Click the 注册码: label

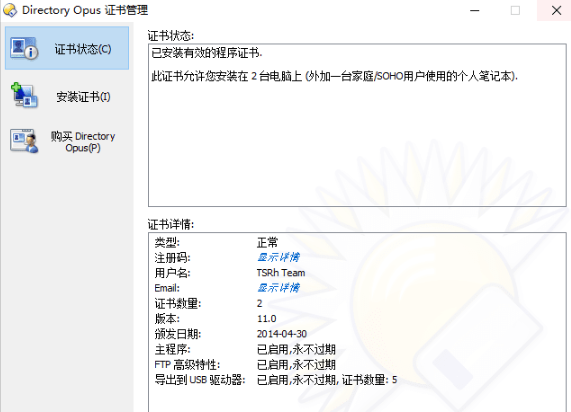(x=172, y=258)
